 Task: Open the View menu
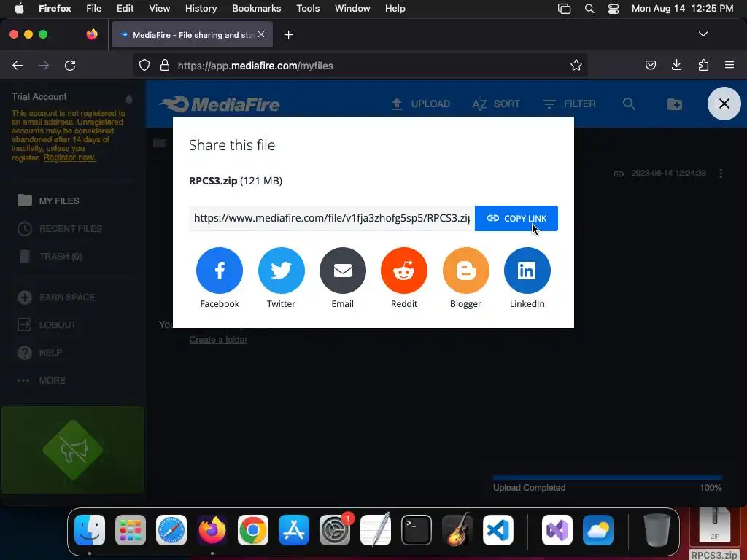coord(160,9)
